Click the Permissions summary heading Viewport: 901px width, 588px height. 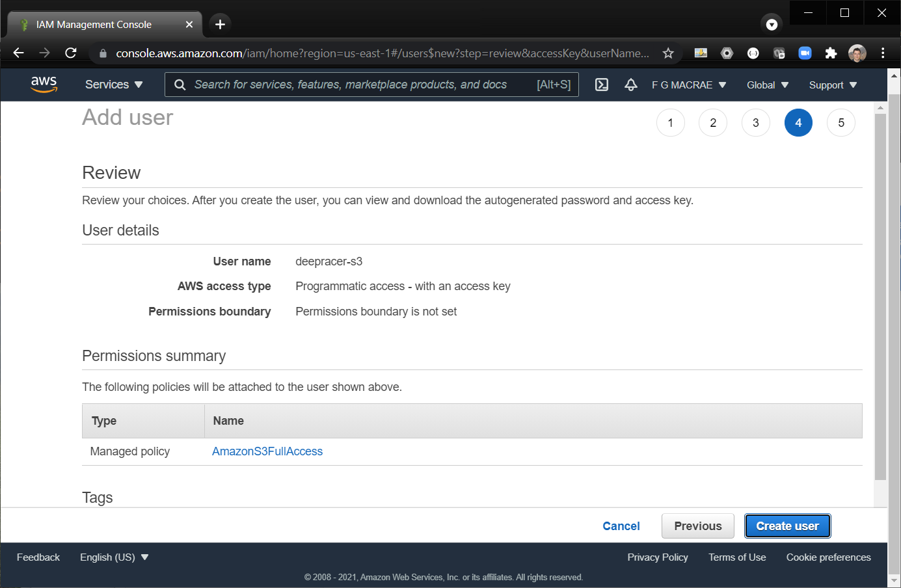[x=154, y=356]
